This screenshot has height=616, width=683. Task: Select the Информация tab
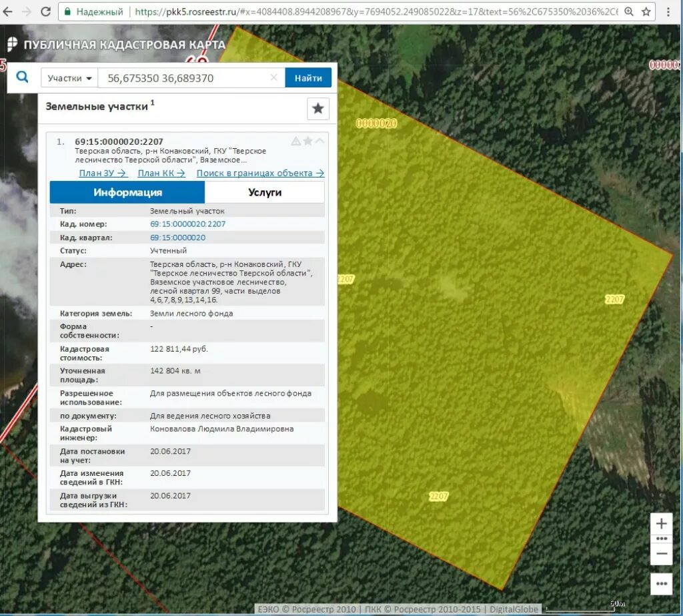pyautogui.click(x=127, y=192)
